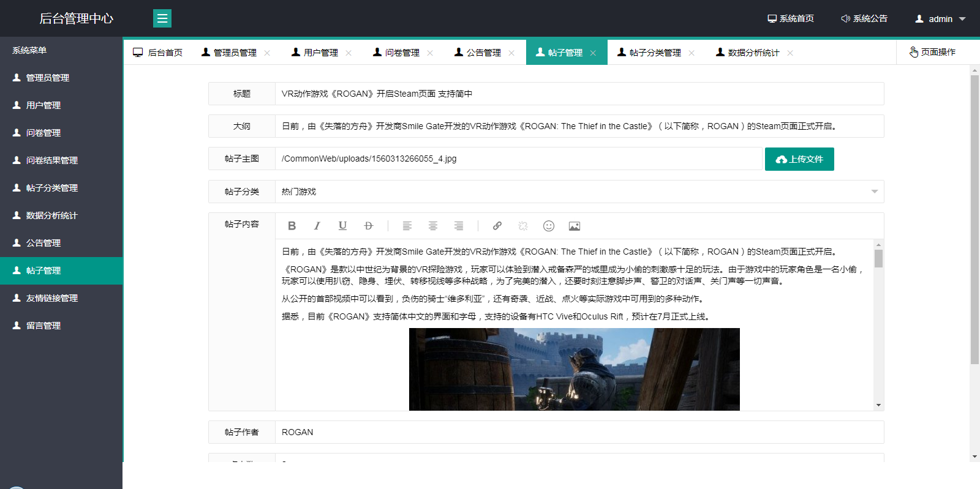Close the 问卷管理 tab
Viewport: 980px width, 489px height.
click(430, 53)
